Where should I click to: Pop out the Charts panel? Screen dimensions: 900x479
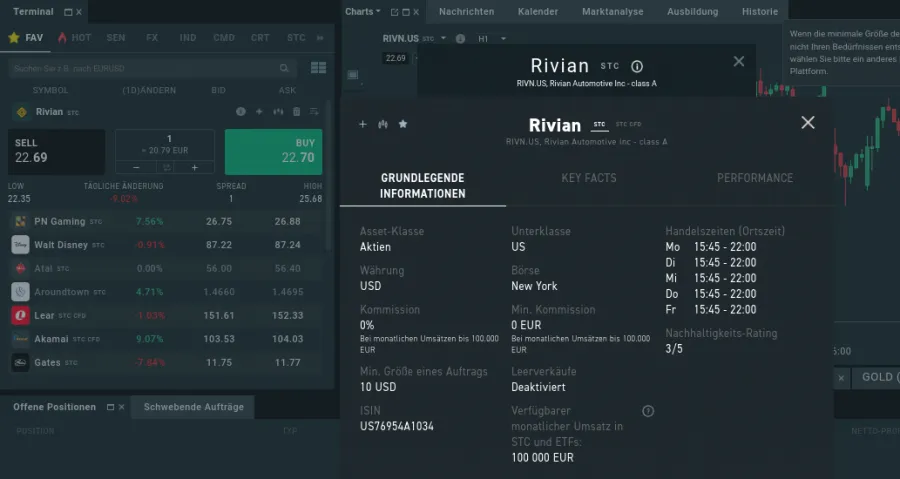click(x=394, y=12)
